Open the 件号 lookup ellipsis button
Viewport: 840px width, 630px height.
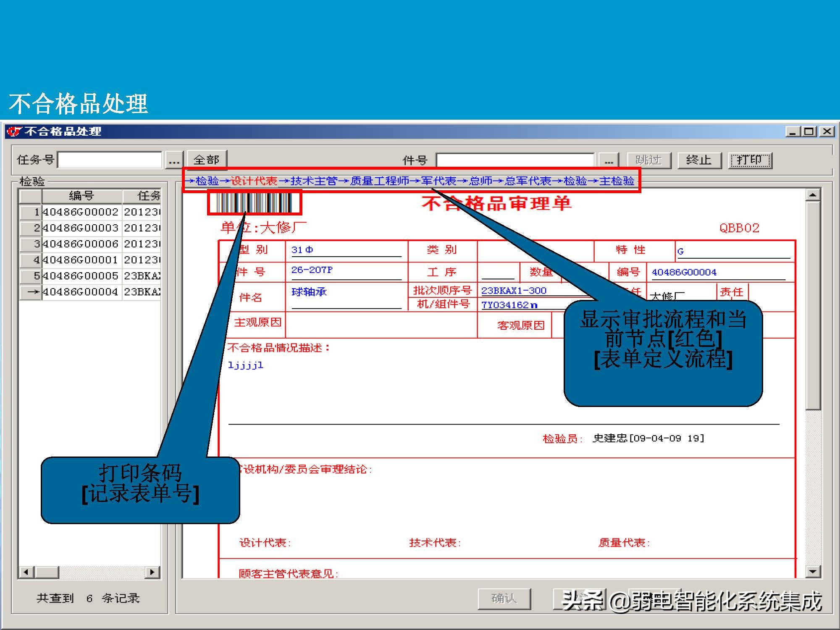click(609, 160)
